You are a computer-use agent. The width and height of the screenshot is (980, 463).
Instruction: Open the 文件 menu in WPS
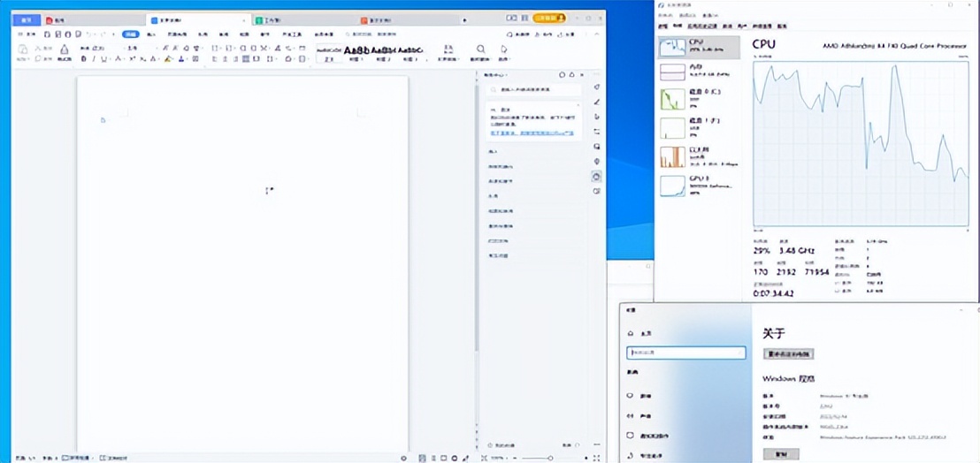pyautogui.click(x=29, y=34)
